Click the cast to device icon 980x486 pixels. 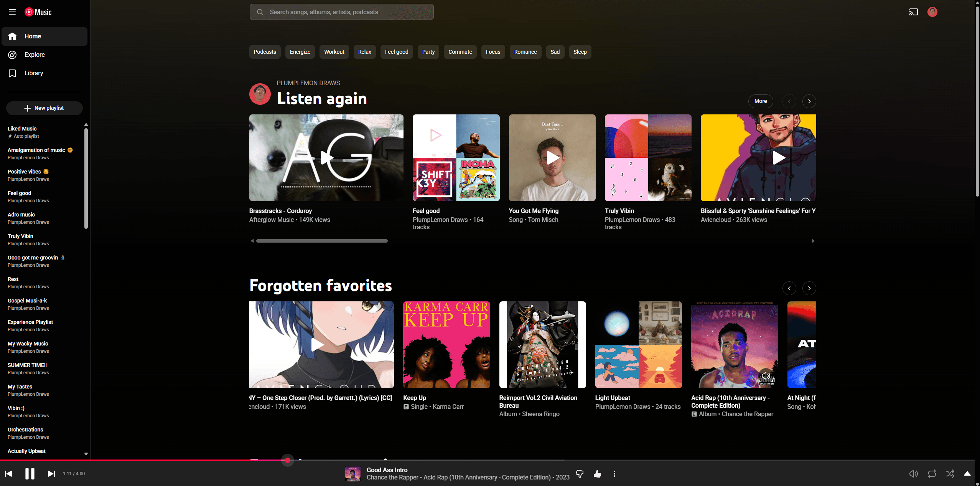tap(913, 12)
